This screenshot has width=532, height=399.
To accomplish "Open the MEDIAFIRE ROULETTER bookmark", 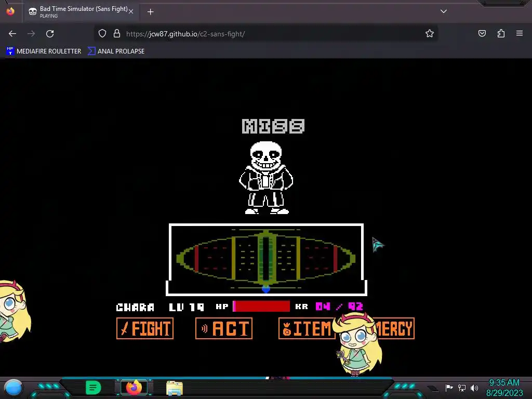I will (44, 51).
